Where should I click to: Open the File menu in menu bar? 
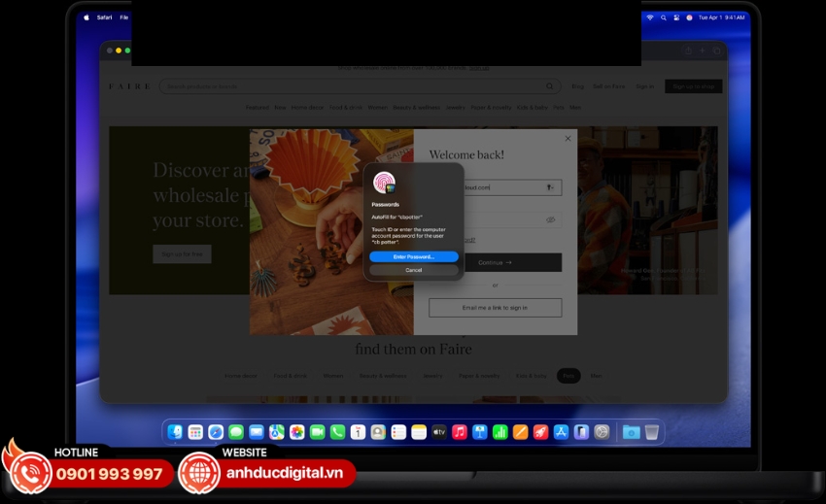click(123, 17)
